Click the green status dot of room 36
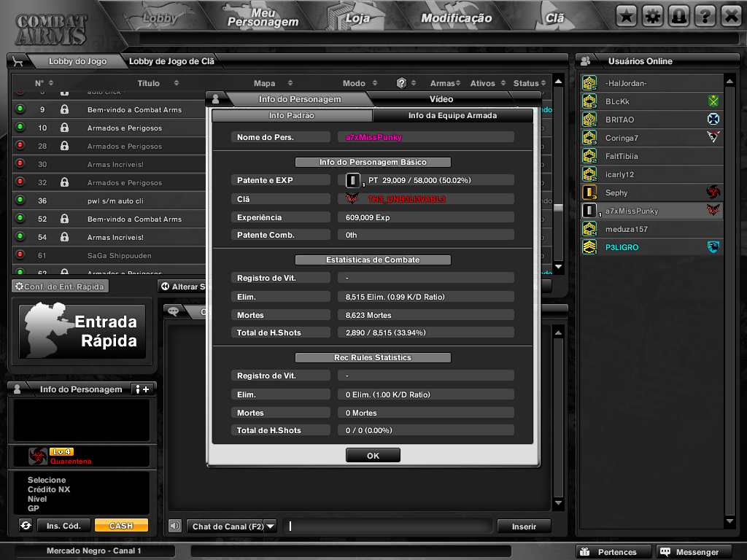This screenshot has height=560, width=747. click(20, 200)
